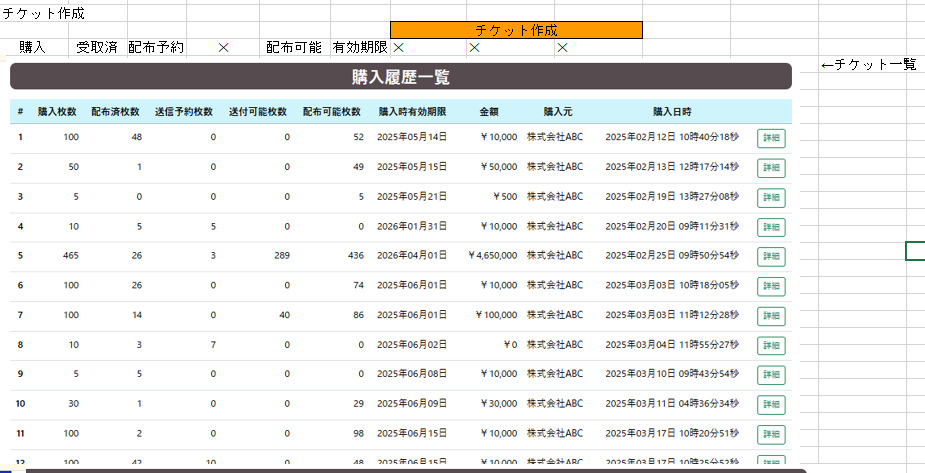Select the 配布可能 spreadsheet cell
The image size is (925, 473).
[294, 47]
